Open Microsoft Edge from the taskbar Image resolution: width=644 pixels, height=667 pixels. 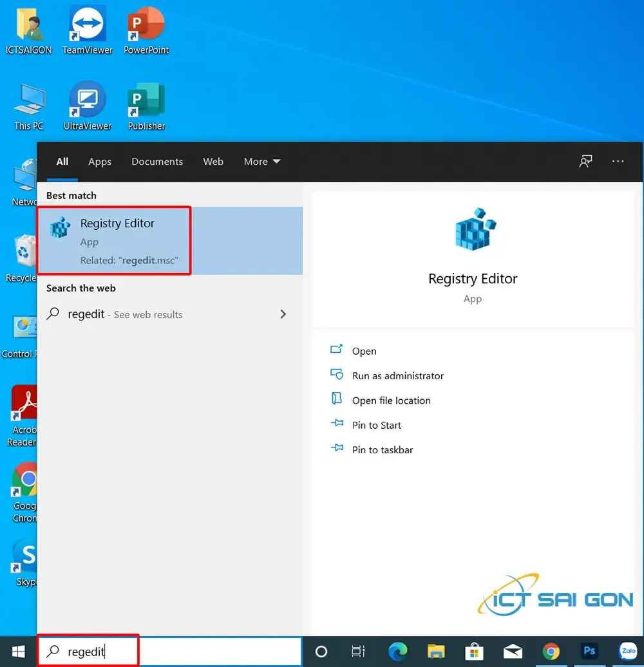pyautogui.click(x=398, y=652)
